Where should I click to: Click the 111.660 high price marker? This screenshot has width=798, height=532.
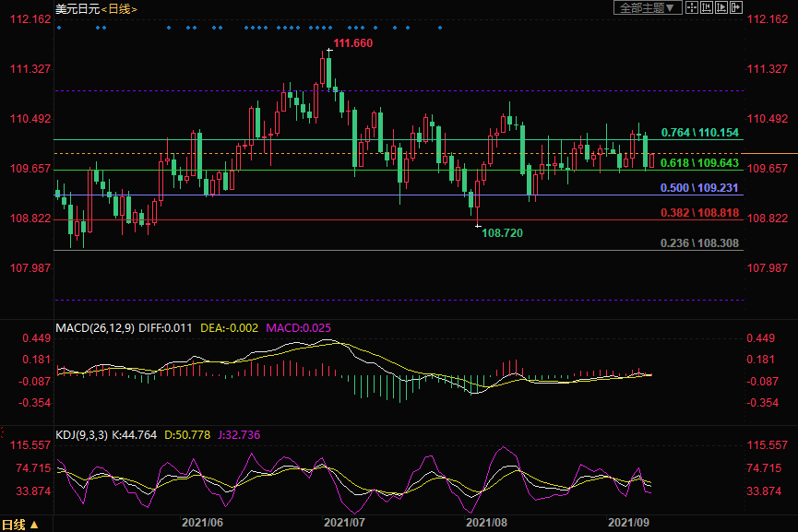352,43
